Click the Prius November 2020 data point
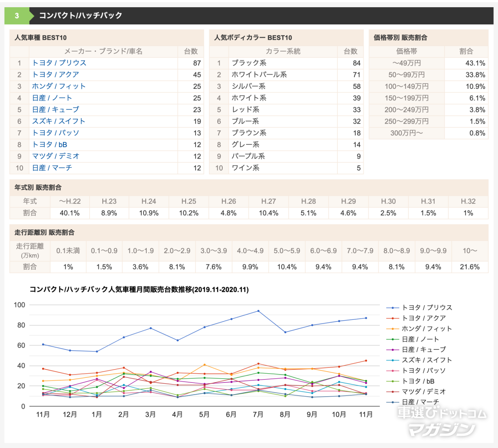Screen dimensions: 498x448 pos(366,318)
